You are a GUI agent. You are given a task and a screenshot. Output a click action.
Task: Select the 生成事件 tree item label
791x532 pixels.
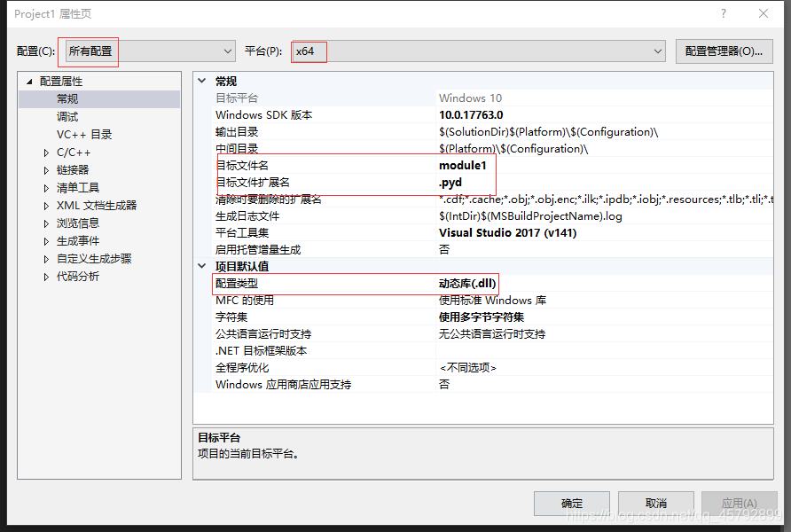click(78, 241)
